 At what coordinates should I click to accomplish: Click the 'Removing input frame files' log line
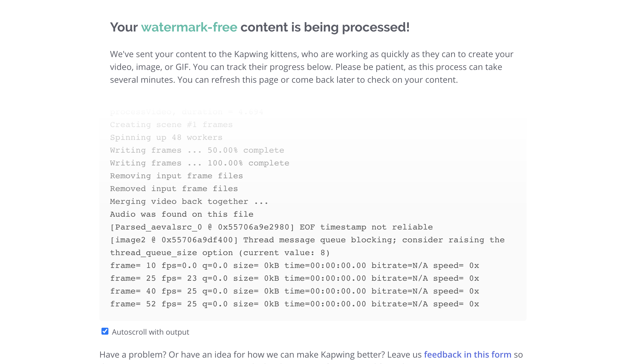tap(176, 176)
